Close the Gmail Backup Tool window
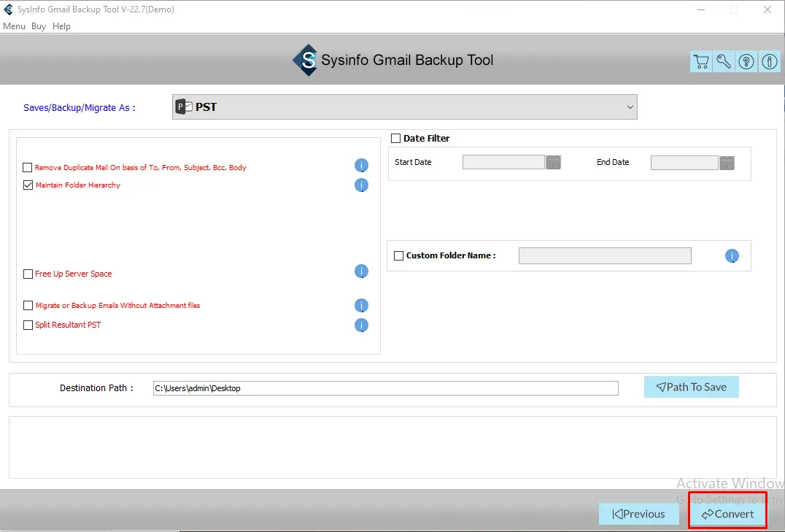The height and width of the screenshot is (532, 785). tap(767, 9)
